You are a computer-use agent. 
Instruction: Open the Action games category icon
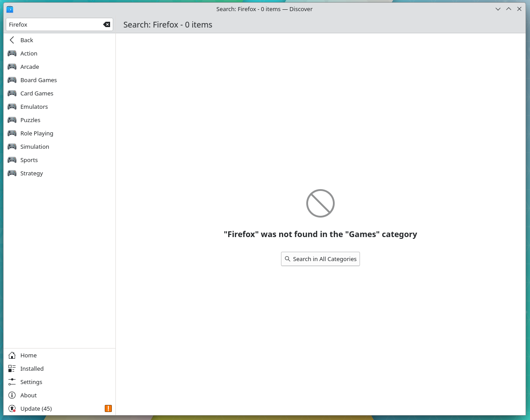click(12, 53)
